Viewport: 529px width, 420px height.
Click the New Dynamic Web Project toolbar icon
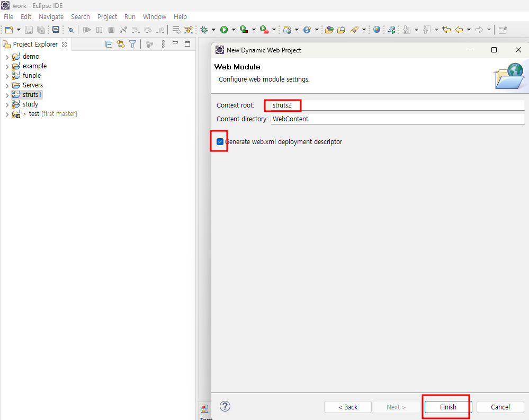click(287, 30)
